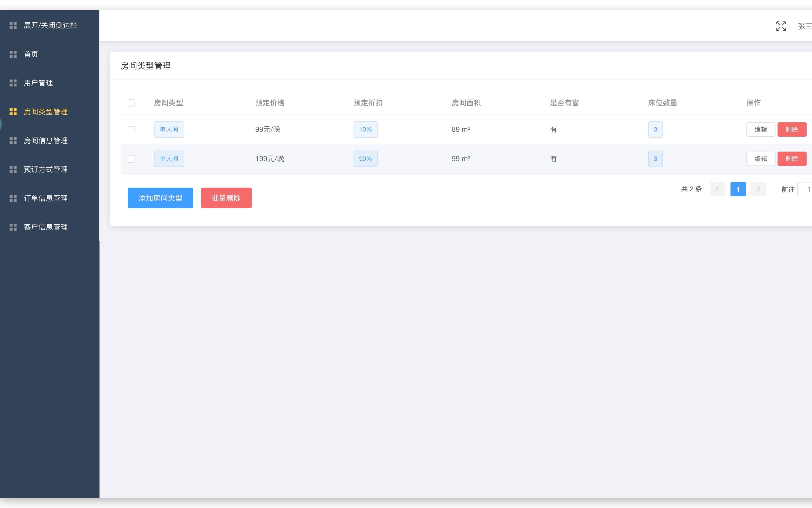The height and width of the screenshot is (508, 812).
Task: Click the 10% discount tag
Action: (x=366, y=129)
